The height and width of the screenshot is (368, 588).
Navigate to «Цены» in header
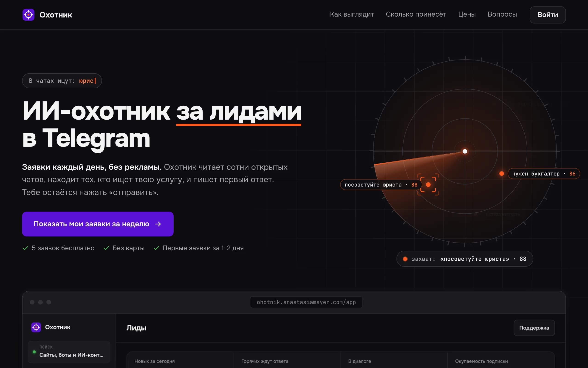467,14
